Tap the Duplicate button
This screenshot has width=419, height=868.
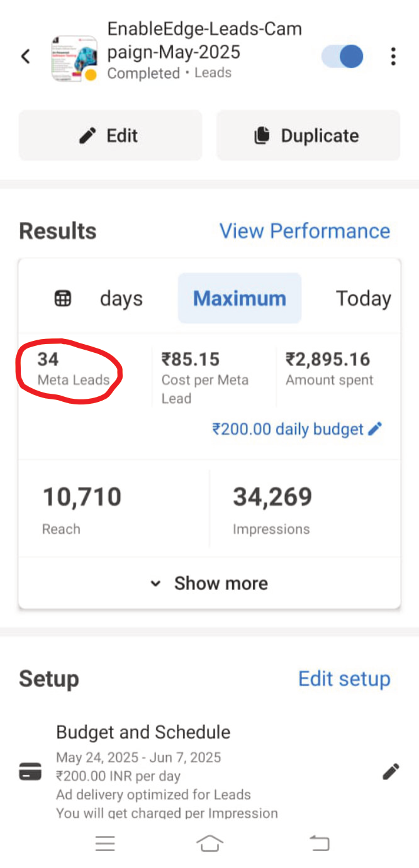tap(308, 135)
